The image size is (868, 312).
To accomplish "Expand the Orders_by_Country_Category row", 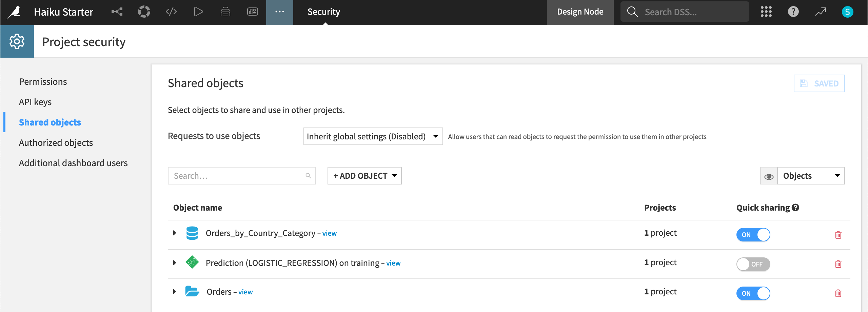I will click(175, 233).
